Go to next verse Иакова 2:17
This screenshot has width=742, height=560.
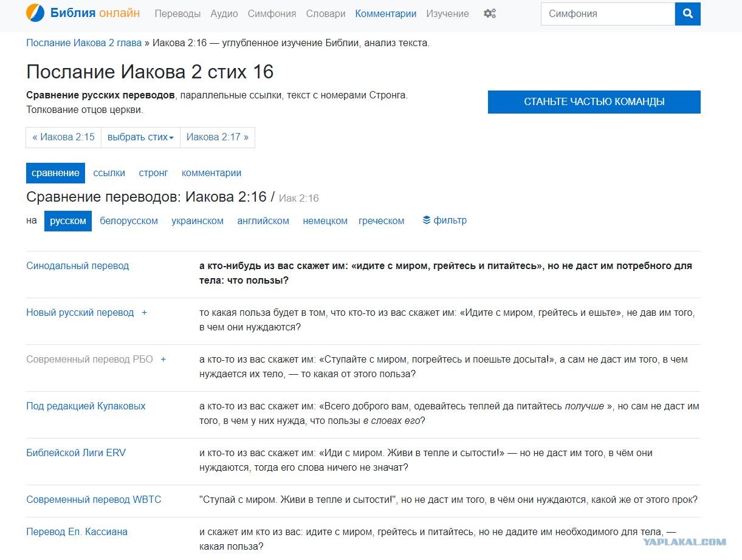tap(217, 137)
